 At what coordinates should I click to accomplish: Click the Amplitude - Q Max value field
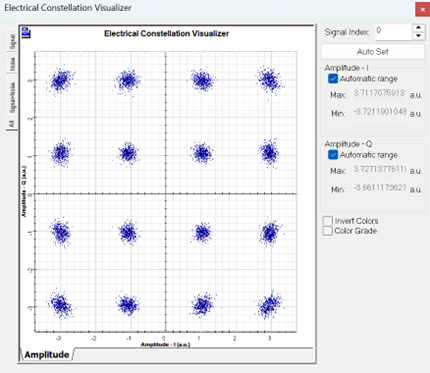pos(380,170)
